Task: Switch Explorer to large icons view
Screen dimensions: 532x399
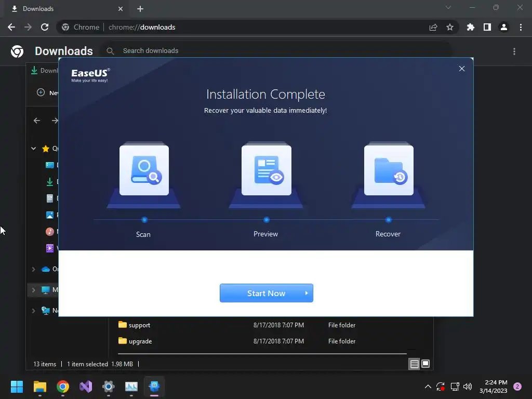Action: 425,364
